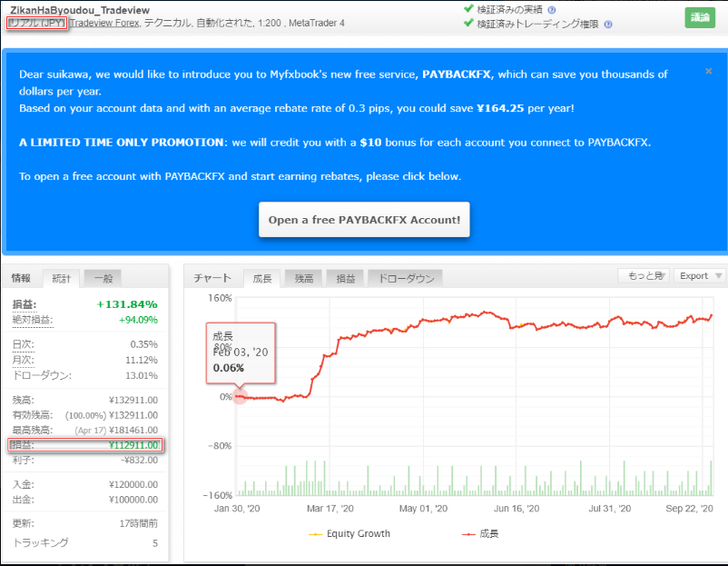728x566 pixels.
Task: Click the 損益 value ¥112911.00
Action: pyautogui.click(x=133, y=445)
